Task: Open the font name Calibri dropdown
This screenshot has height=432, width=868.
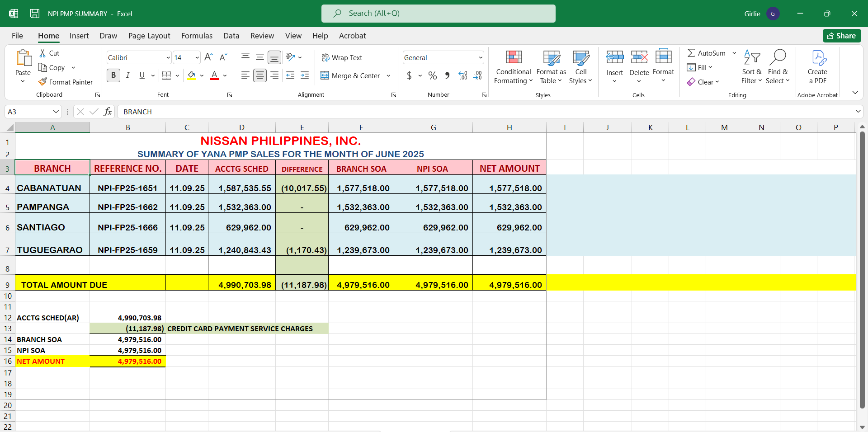Action: [x=168, y=57]
